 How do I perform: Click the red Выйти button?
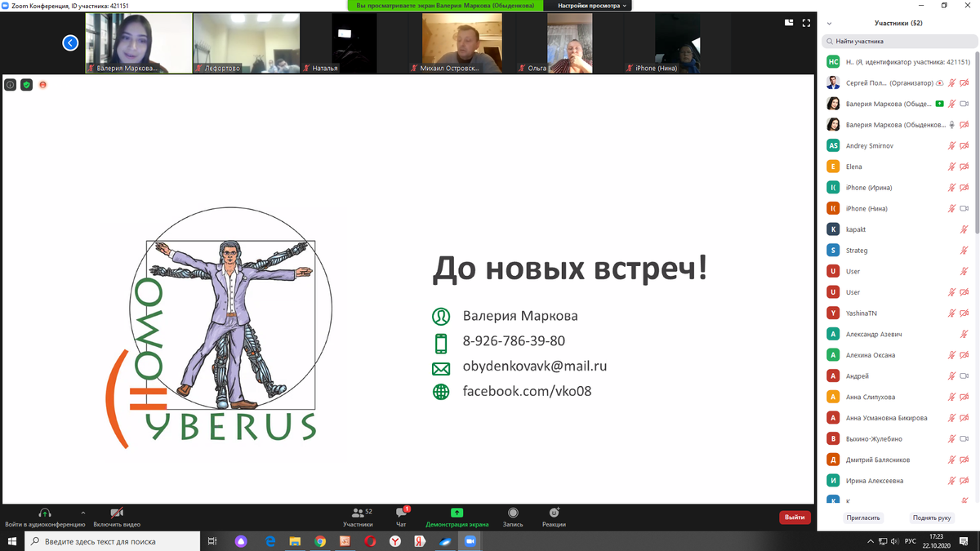(795, 517)
